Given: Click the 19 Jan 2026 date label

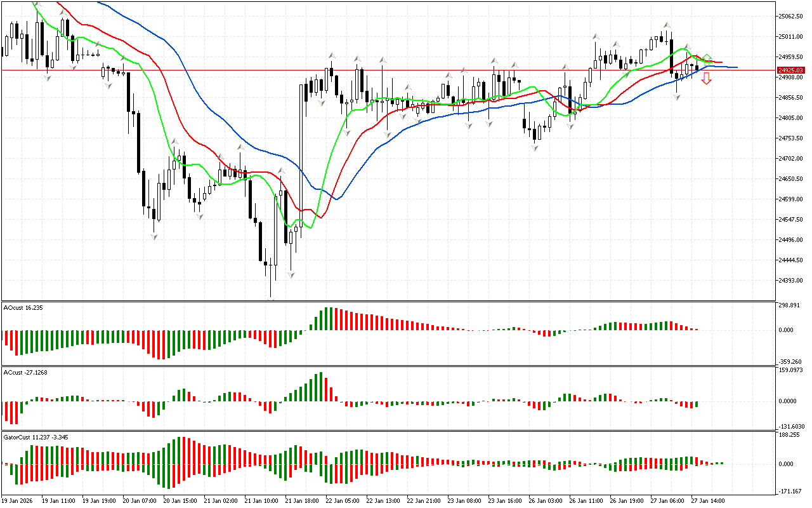Looking at the screenshot, I should coord(18,500).
